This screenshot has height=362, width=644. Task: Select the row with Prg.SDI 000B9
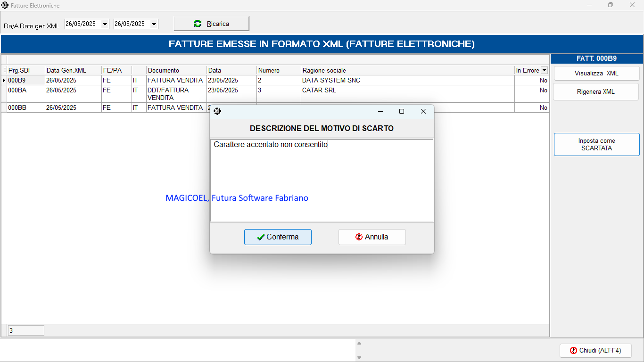[x=275, y=81]
